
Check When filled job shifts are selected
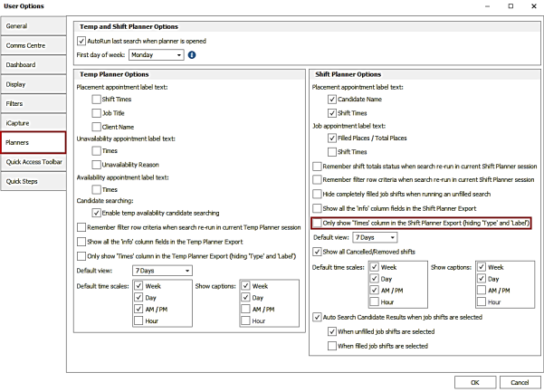tap(332, 346)
